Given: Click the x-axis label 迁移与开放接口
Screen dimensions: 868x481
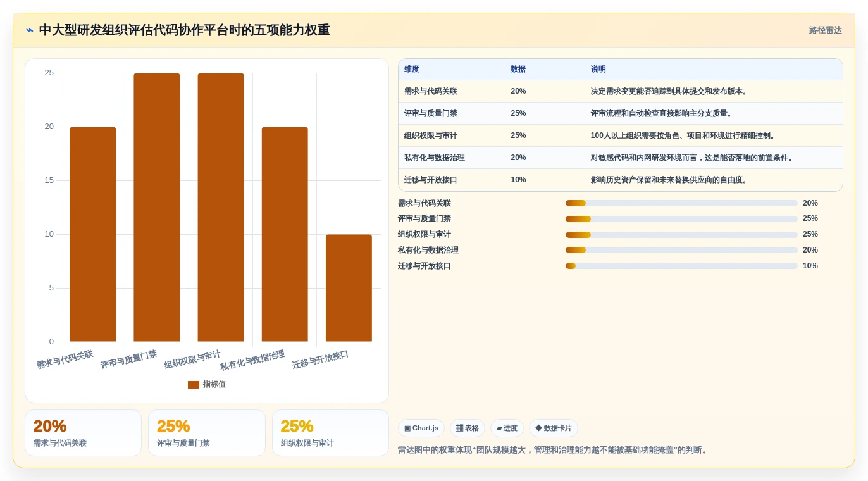Looking at the screenshot, I should pos(320,359).
